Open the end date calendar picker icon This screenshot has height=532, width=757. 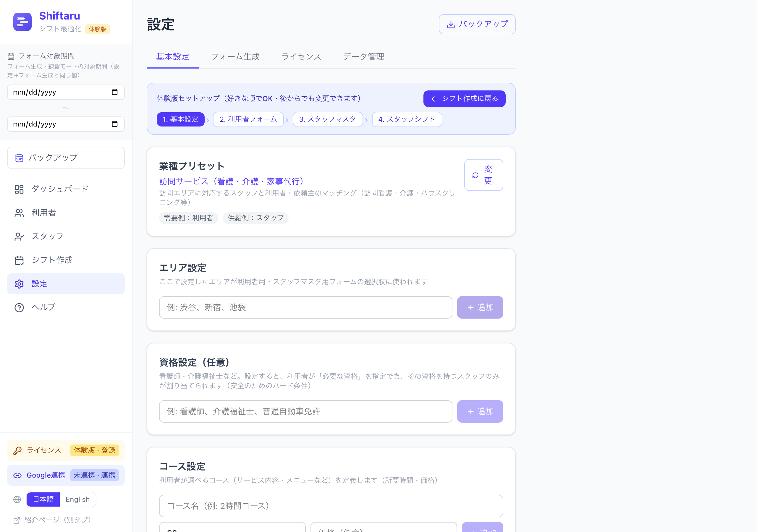click(x=114, y=124)
